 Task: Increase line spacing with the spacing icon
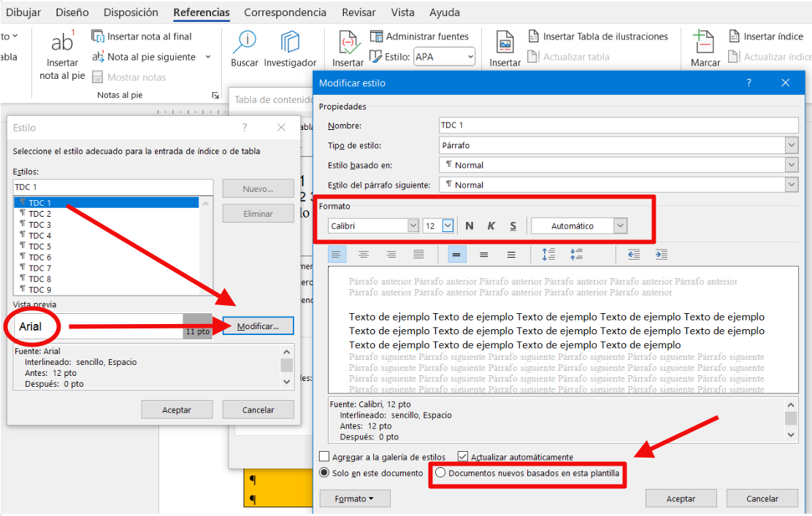click(548, 254)
